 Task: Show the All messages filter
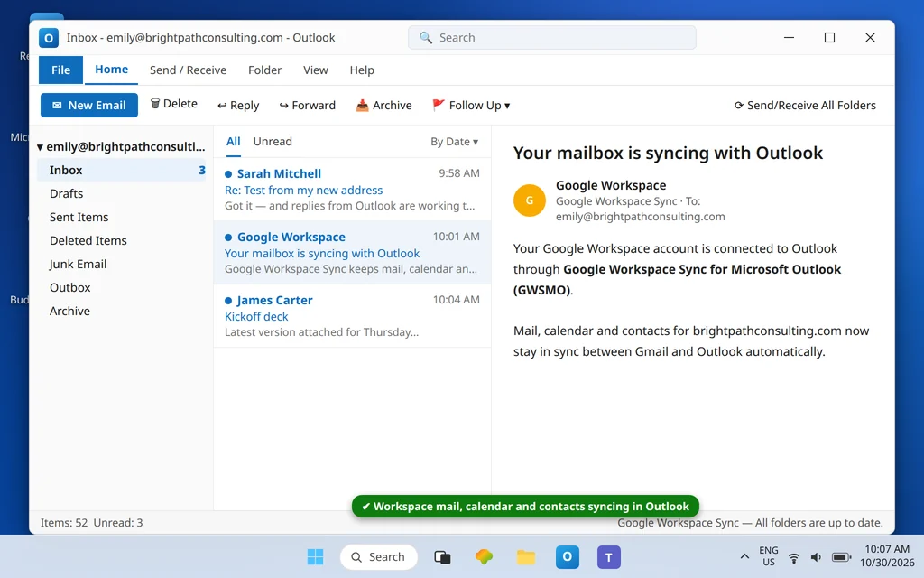pyautogui.click(x=234, y=142)
